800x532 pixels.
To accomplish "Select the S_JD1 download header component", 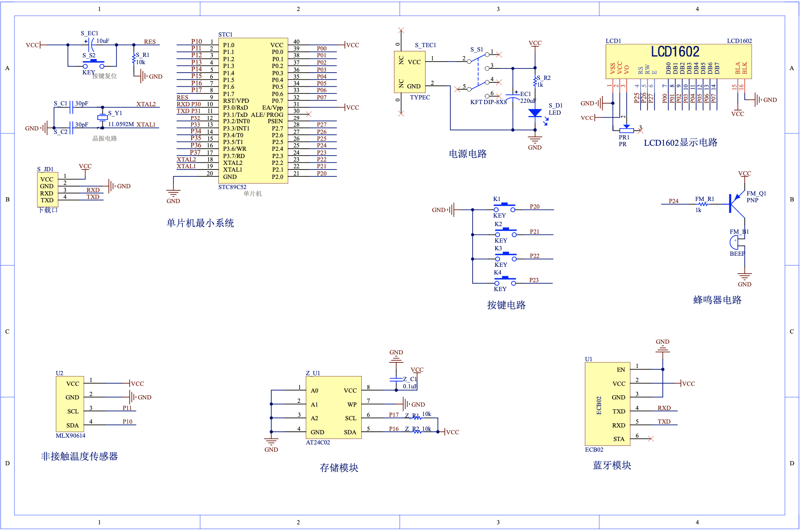I will coord(48,190).
